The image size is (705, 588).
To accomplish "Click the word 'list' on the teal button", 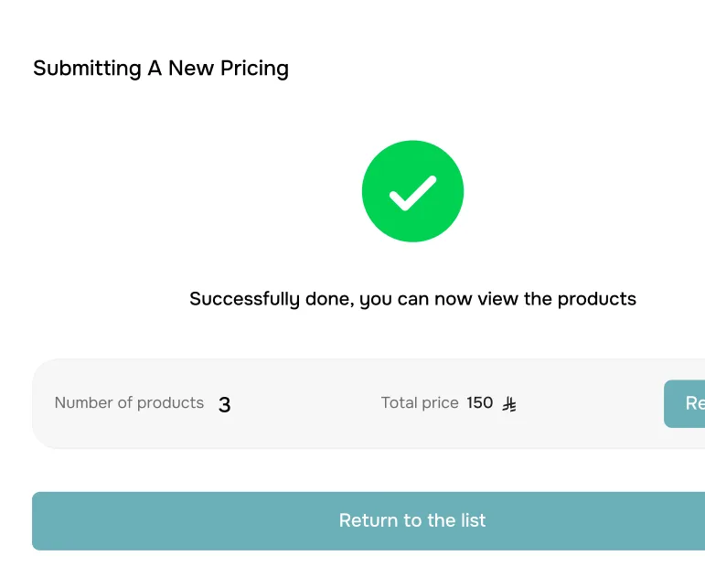I will (x=473, y=520).
